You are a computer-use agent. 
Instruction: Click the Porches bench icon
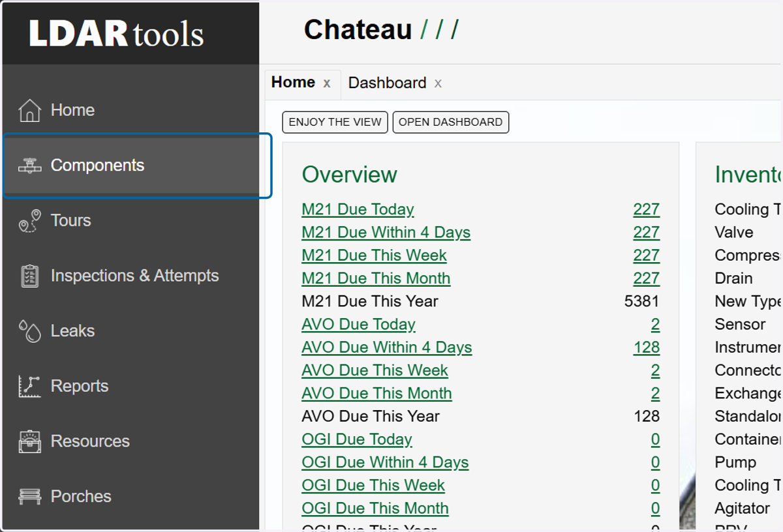(x=30, y=497)
